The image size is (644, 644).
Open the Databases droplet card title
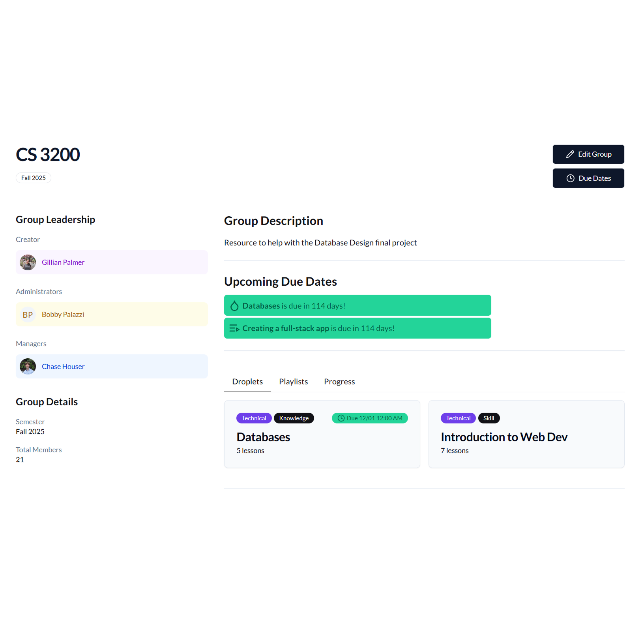click(x=263, y=437)
